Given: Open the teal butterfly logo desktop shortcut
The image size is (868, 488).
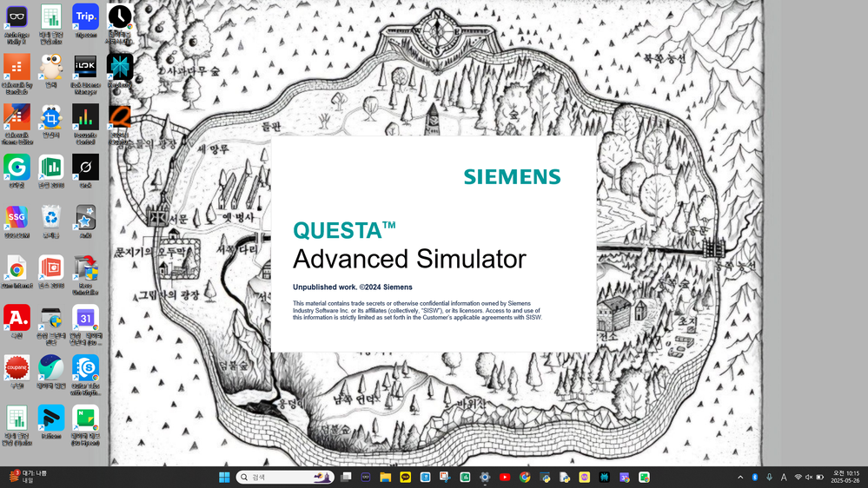Looking at the screenshot, I should tap(120, 71).
